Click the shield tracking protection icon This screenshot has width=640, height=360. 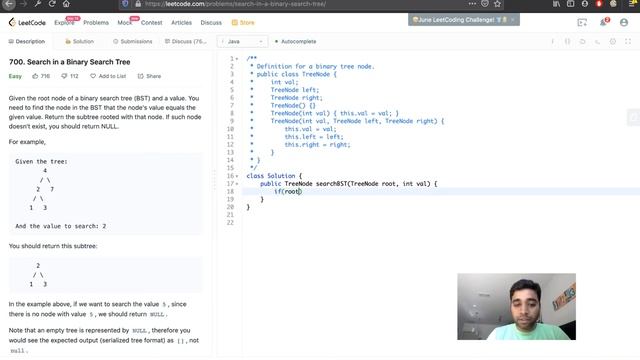tap(125, 4)
